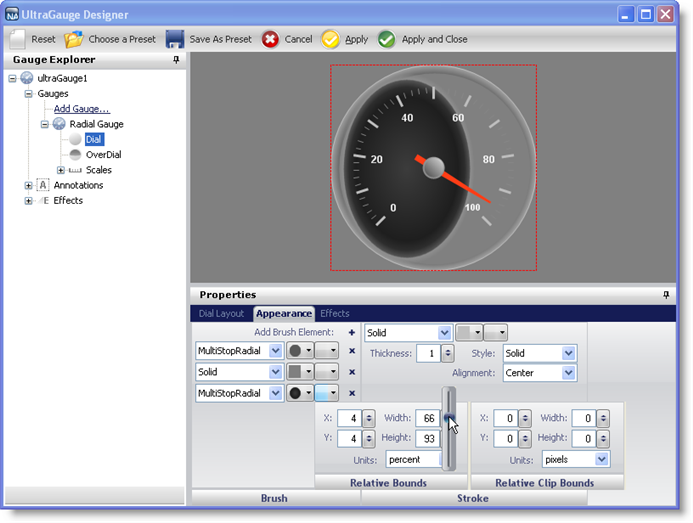693x523 pixels.
Task: Click the Stroke section header
Action: coord(474,498)
